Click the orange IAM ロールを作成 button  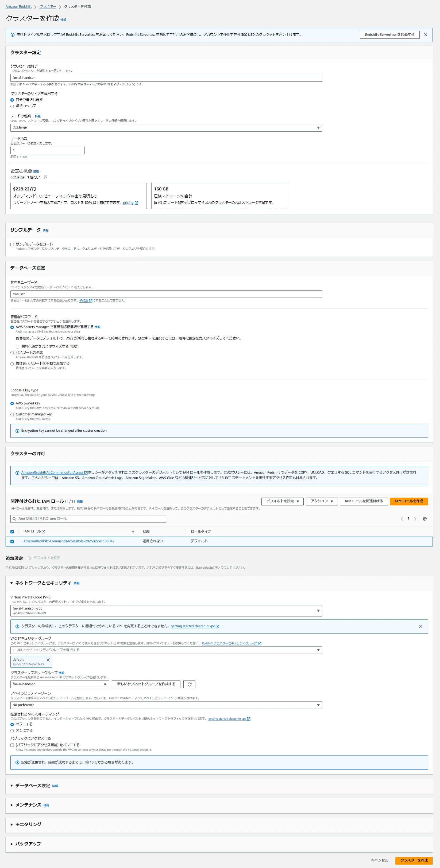point(409,501)
